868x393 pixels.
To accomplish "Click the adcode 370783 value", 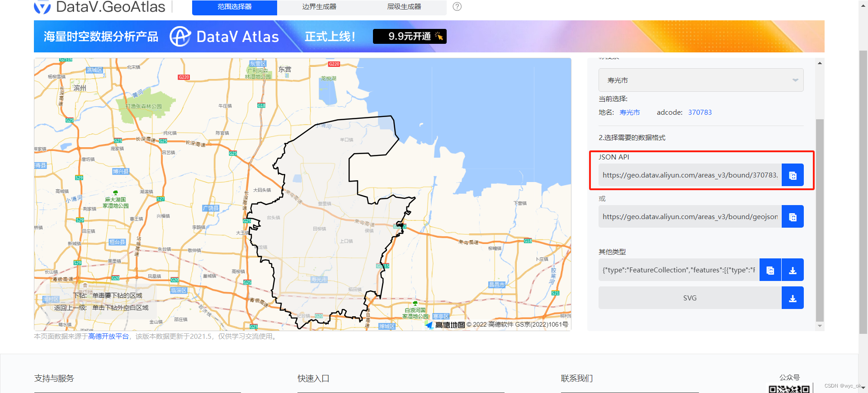I will coord(700,112).
